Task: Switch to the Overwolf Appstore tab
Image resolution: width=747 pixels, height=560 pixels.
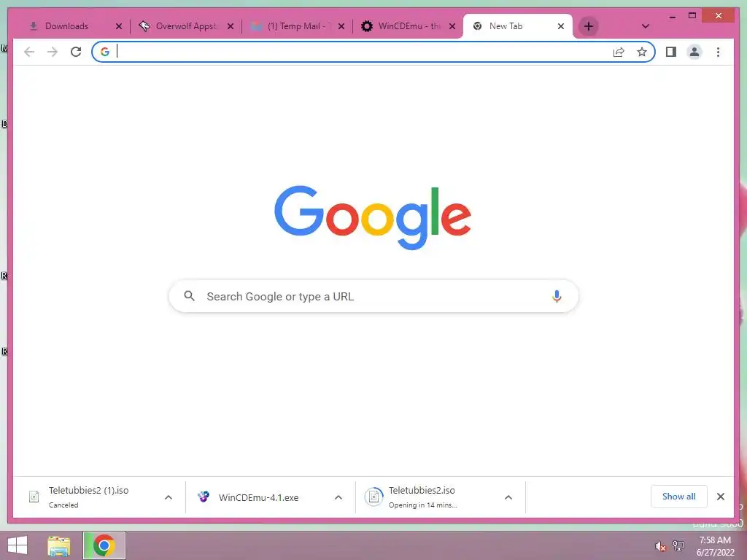Action: coord(186,26)
